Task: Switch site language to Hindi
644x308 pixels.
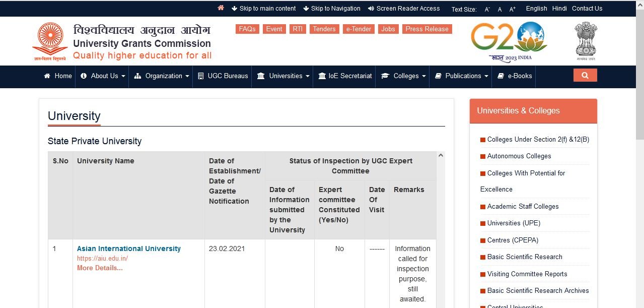Action: [559, 9]
